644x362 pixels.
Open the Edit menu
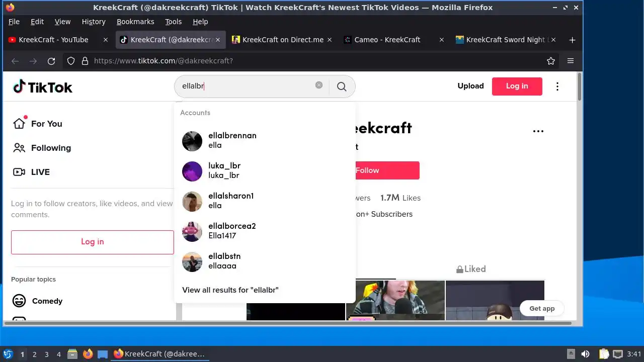click(x=37, y=22)
